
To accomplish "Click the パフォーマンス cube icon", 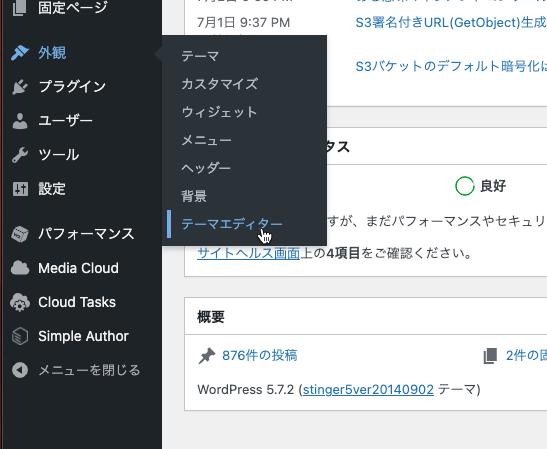I will tap(20, 234).
